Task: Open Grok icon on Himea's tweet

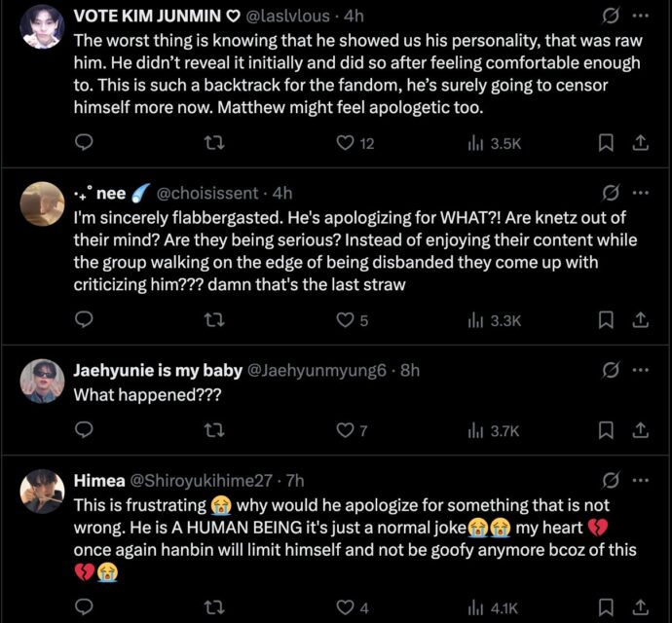Action: coord(612,479)
